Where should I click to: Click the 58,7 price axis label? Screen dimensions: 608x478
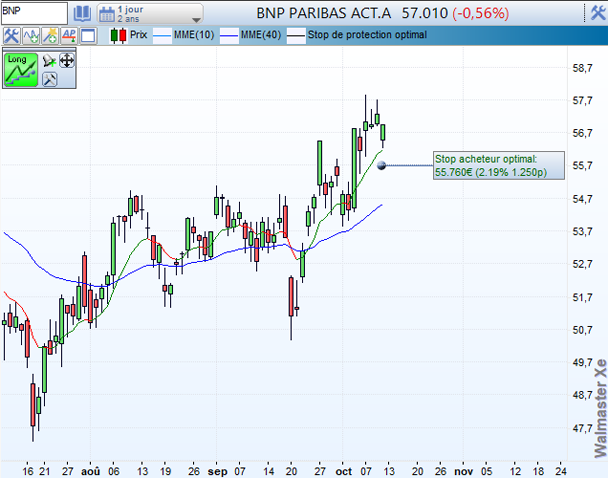[x=582, y=68]
